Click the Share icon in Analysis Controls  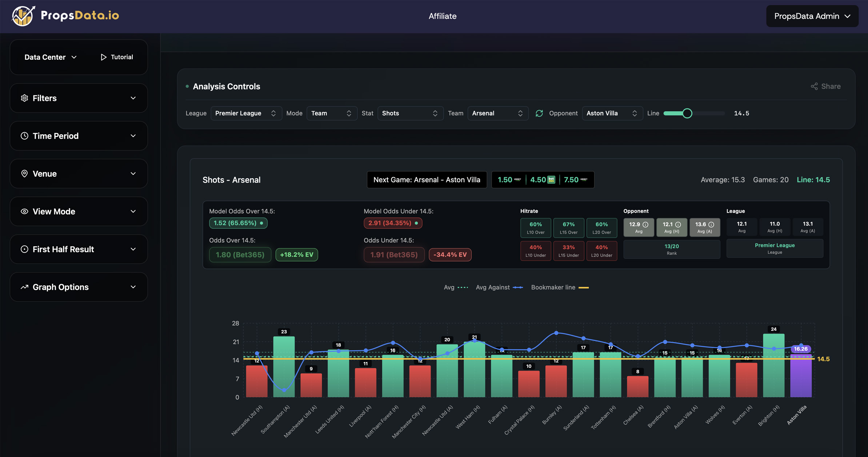pos(814,86)
